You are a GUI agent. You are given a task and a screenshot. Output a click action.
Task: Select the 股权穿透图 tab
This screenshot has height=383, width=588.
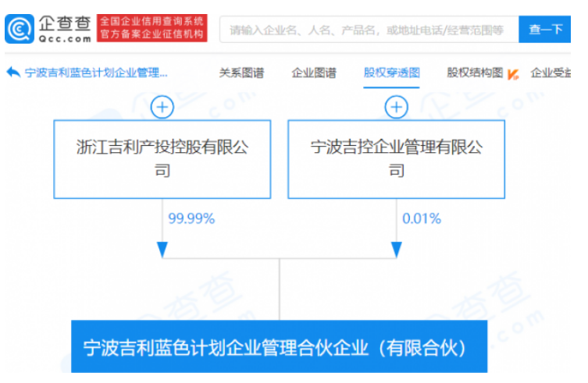(391, 73)
